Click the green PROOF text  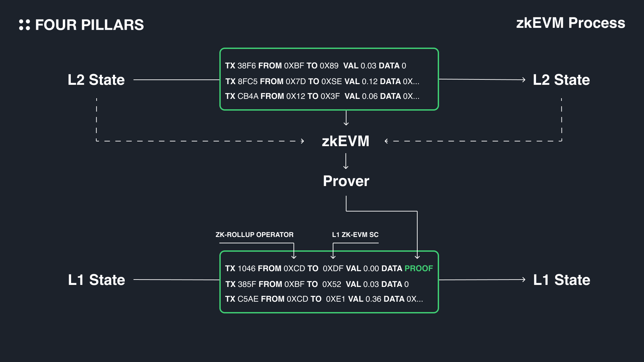pos(419,268)
